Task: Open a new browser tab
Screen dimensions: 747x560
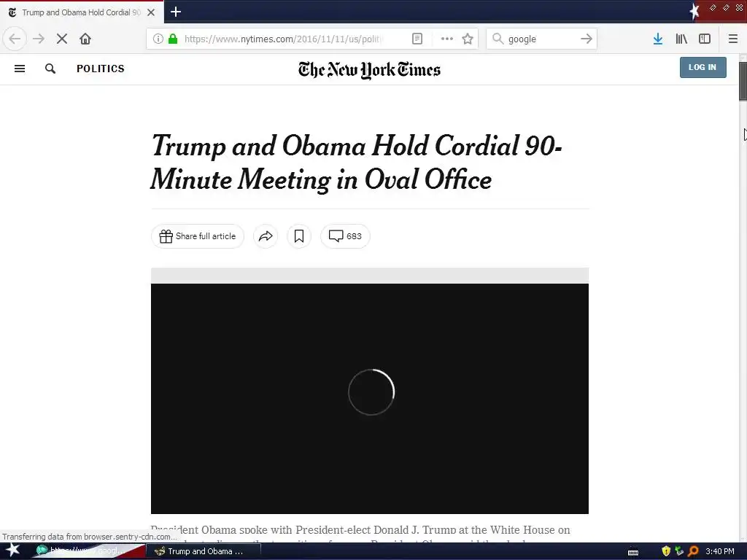Action: click(x=176, y=12)
